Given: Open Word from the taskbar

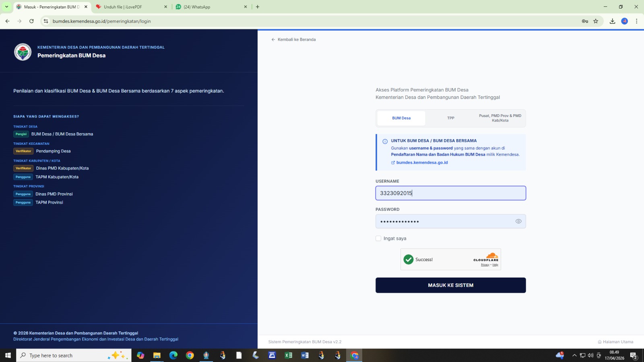Looking at the screenshot, I should (x=305, y=355).
